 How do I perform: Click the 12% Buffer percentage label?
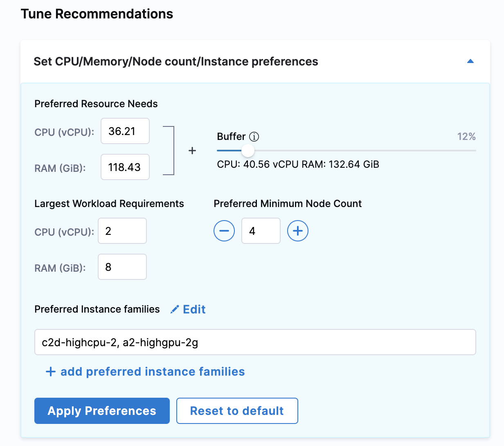coord(466,137)
